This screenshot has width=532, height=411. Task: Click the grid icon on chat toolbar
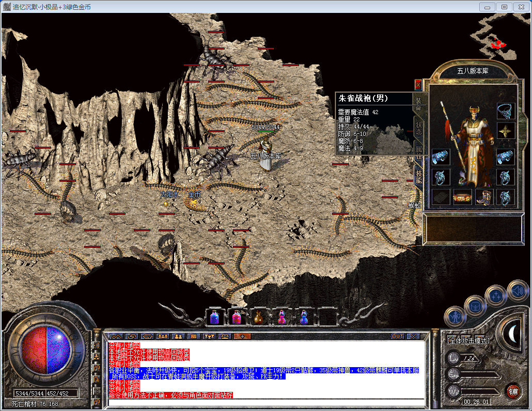tap(194, 337)
